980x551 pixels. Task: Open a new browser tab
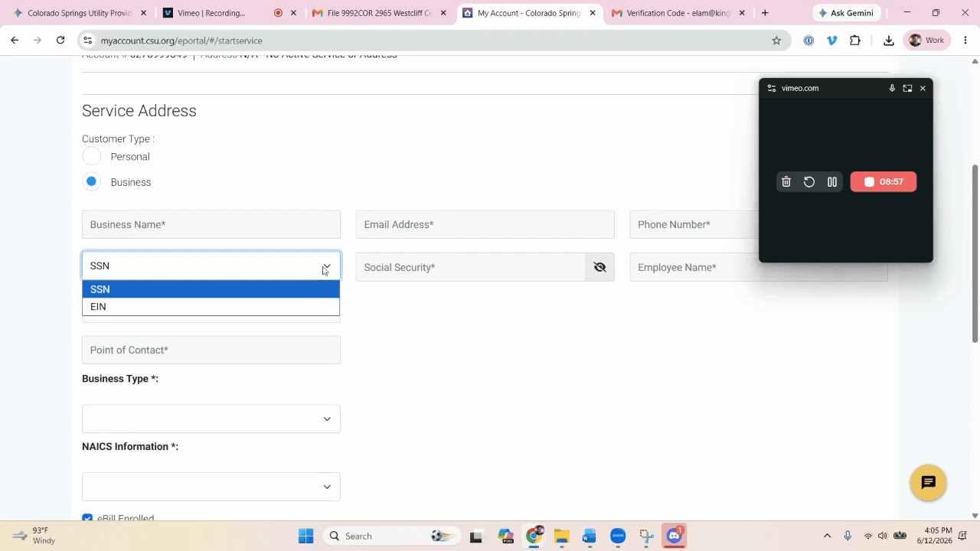point(765,13)
